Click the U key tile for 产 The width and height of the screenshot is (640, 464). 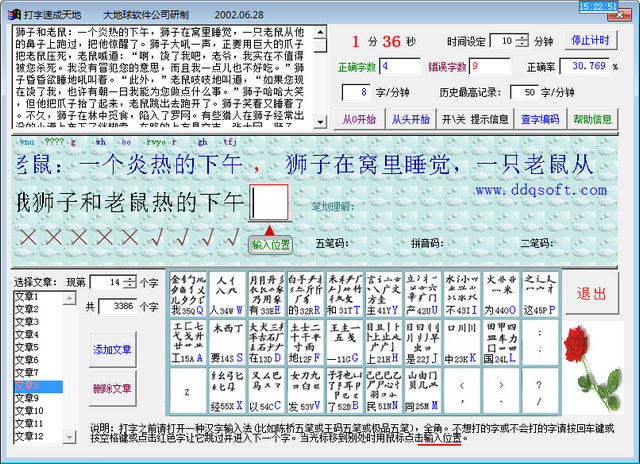click(x=423, y=295)
